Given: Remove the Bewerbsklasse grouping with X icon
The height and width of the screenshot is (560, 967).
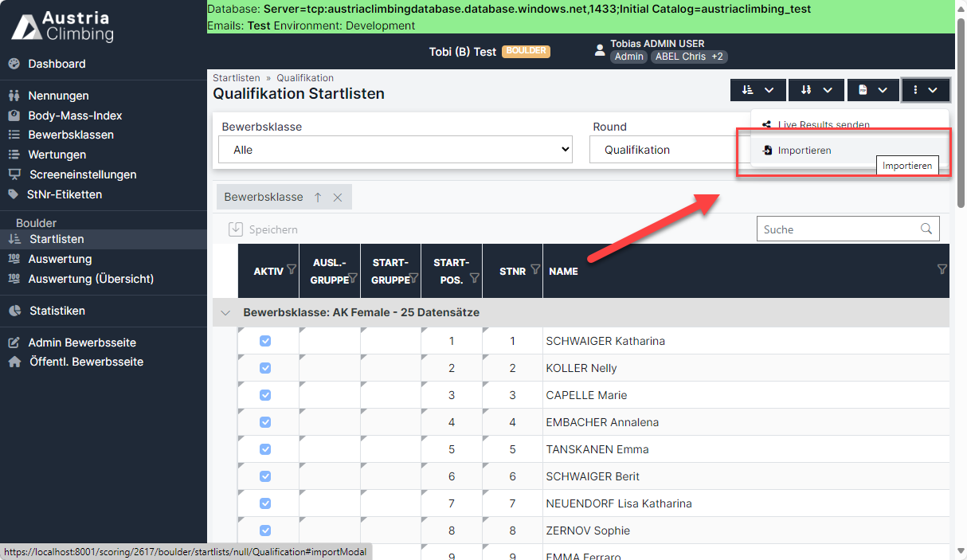Looking at the screenshot, I should click(338, 198).
